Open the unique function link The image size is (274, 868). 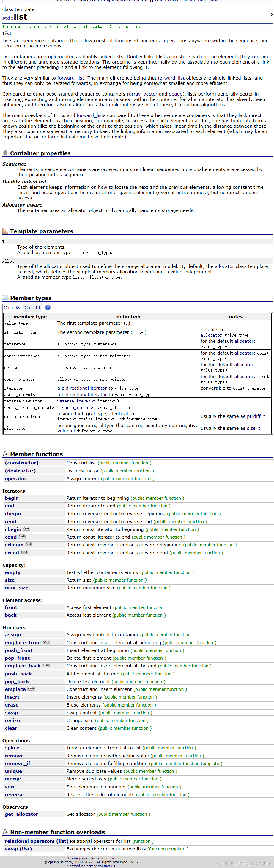13,771
